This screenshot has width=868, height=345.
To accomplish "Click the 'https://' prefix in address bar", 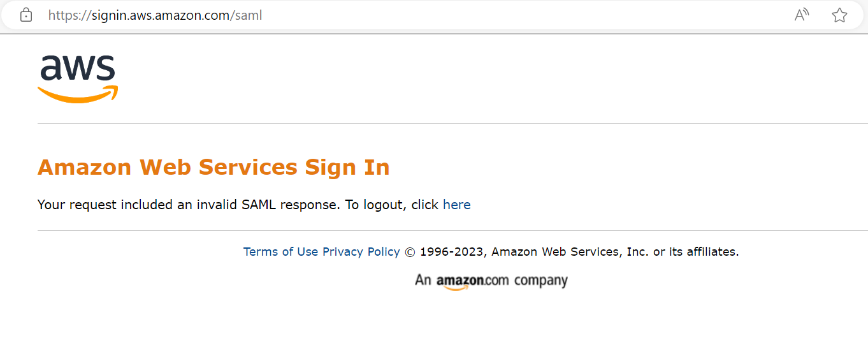I will click(x=69, y=15).
